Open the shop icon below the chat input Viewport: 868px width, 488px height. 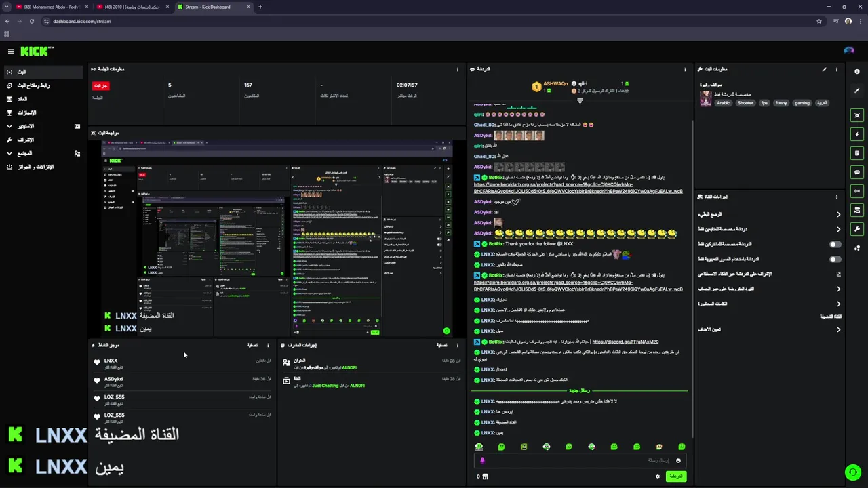485,476
